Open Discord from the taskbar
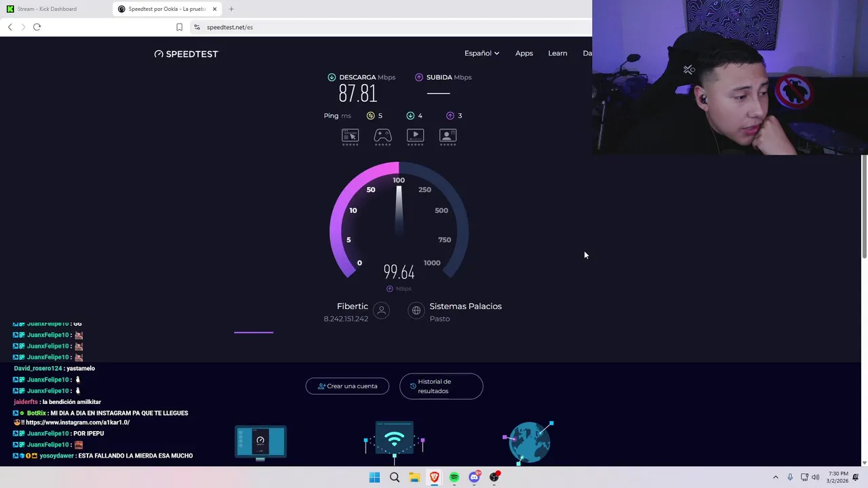The width and height of the screenshot is (868, 488). tap(474, 477)
